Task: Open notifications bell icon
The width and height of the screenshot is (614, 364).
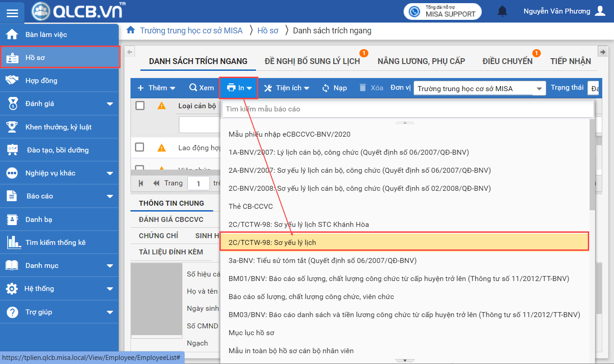Action: point(502,11)
